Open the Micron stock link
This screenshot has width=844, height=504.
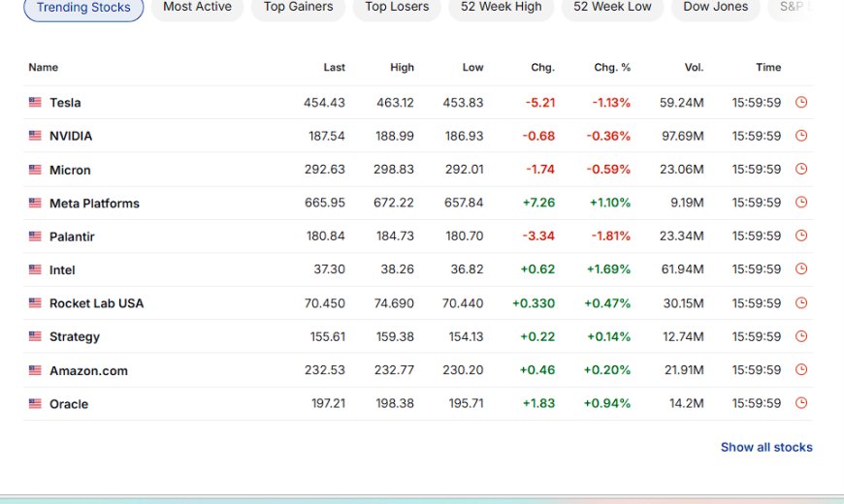coord(70,170)
